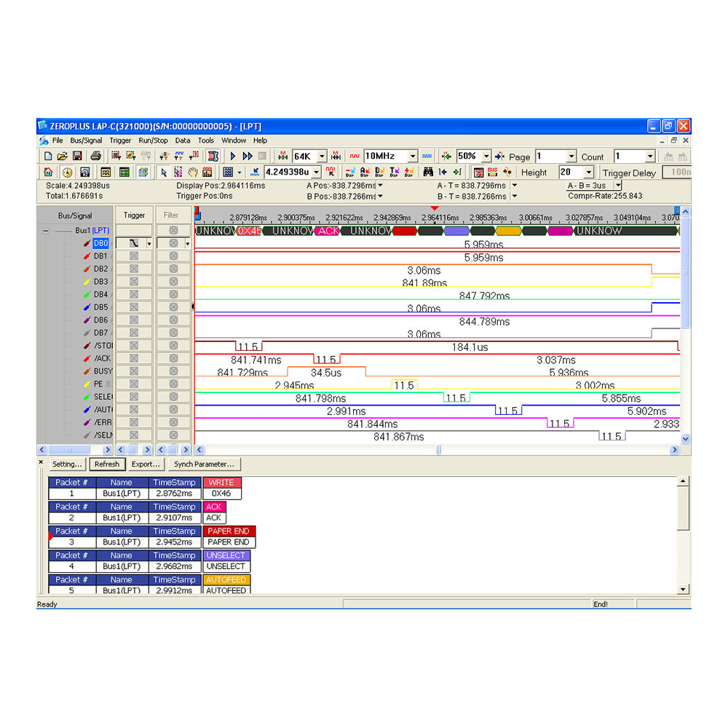This screenshot has width=728, height=728.
Task: Click the waveform mode blue grid icon
Action: pyautogui.click(x=227, y=173)
